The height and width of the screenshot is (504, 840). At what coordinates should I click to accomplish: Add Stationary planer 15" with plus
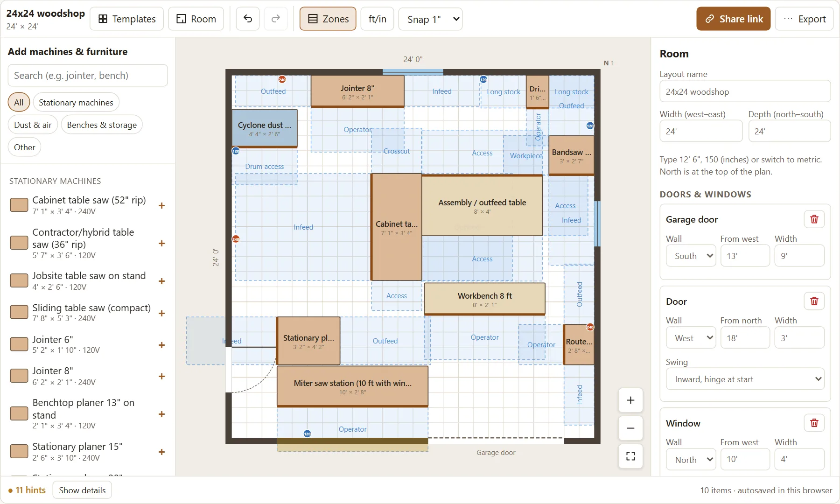162,452
